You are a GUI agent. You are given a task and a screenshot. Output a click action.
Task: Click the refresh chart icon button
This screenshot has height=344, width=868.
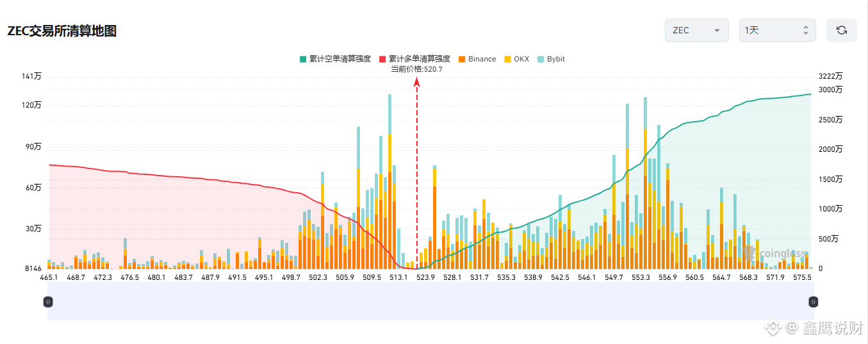click(841, 30)
